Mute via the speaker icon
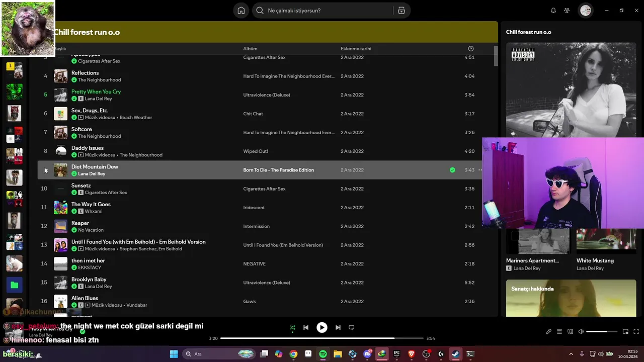The height and width of the screenshot is (362, 644). coord(581,332)
